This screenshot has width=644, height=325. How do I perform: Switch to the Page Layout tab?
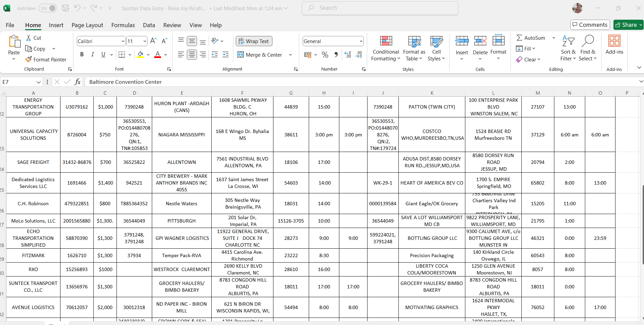(x=87, y=25)
